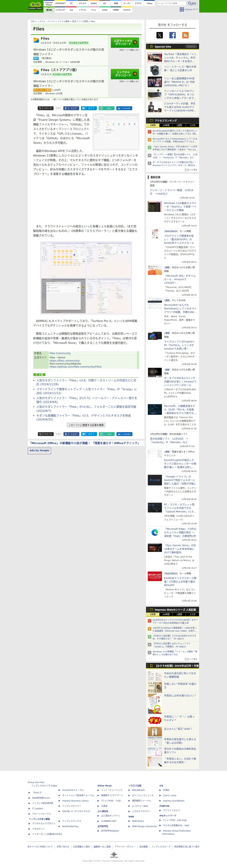Share via bottom はてブ button

[89, 434]
